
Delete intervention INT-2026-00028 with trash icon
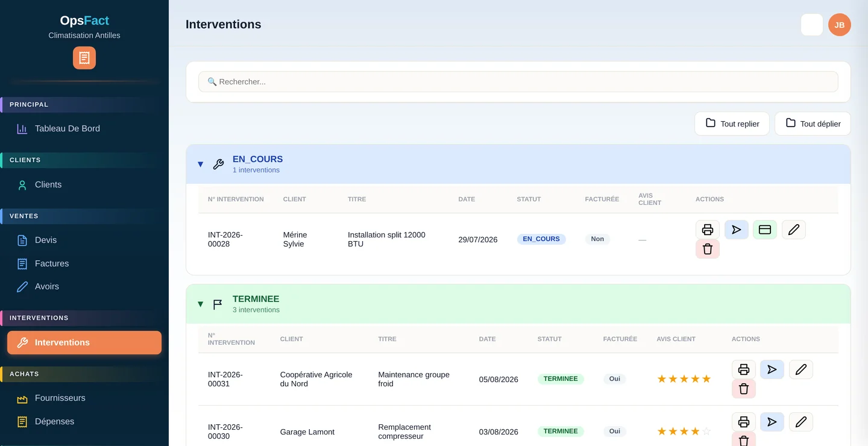708,249
